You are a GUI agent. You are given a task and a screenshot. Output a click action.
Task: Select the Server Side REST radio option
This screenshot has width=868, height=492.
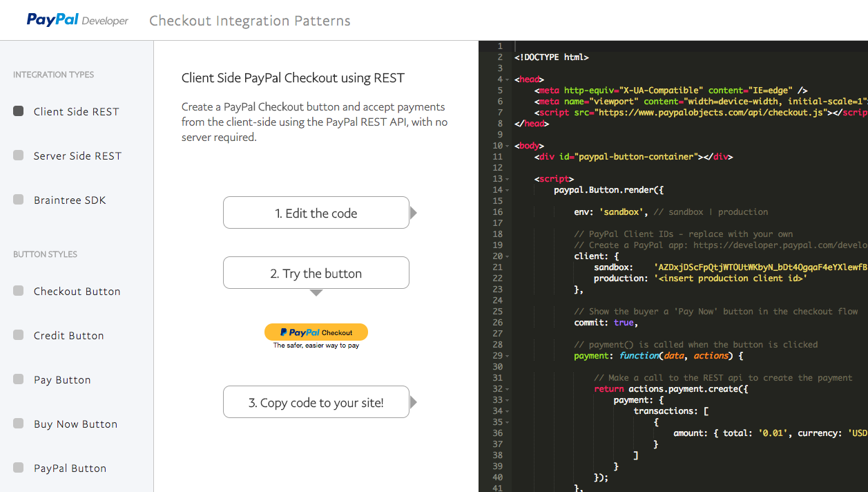tap(19, 155)
